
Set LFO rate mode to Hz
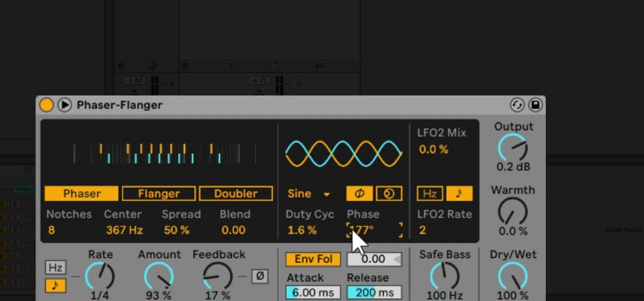click(55, 268)
